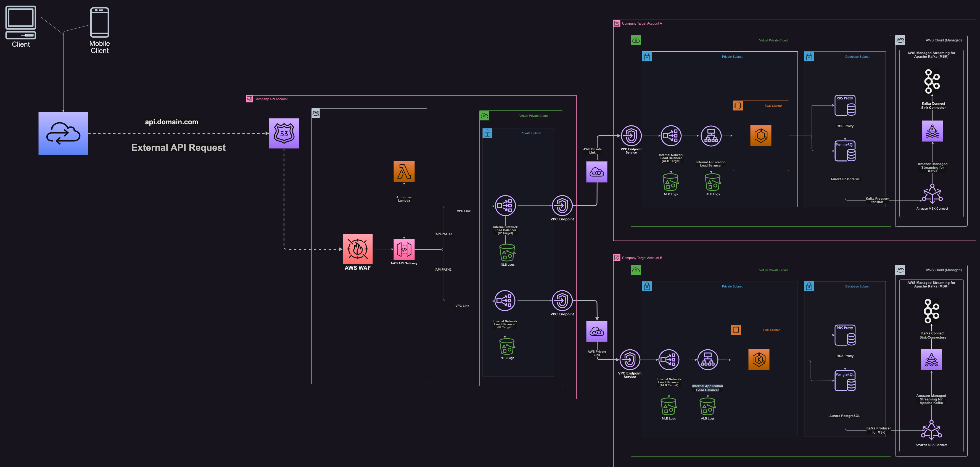This screenshot has height=467, width=980.
Task: Click Kafka Producer for MSK label, Account B
Action: [878, 430]
